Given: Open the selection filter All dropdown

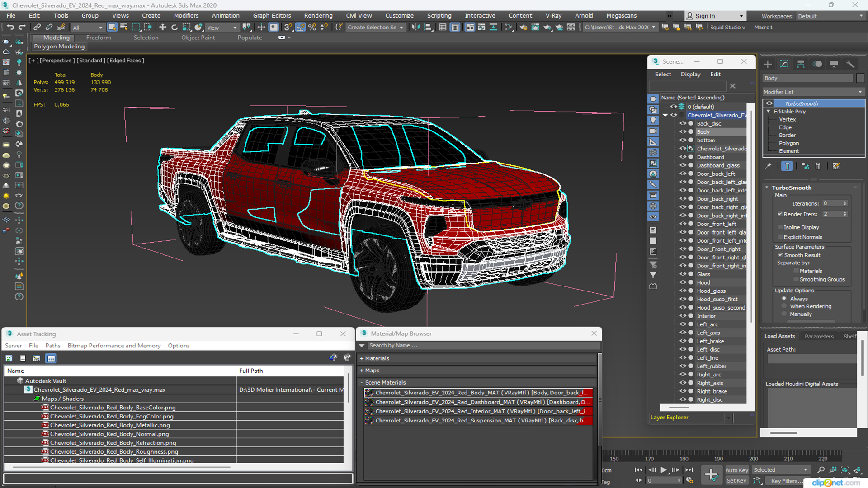Looking at the screenshot, I should (87, 28).
